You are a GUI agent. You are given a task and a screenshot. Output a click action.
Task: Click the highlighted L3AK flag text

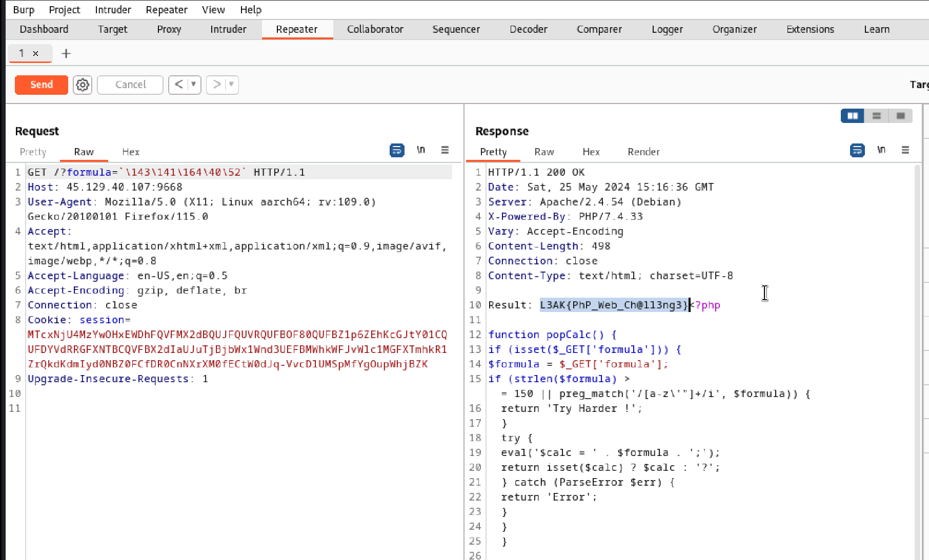(614, 305)
